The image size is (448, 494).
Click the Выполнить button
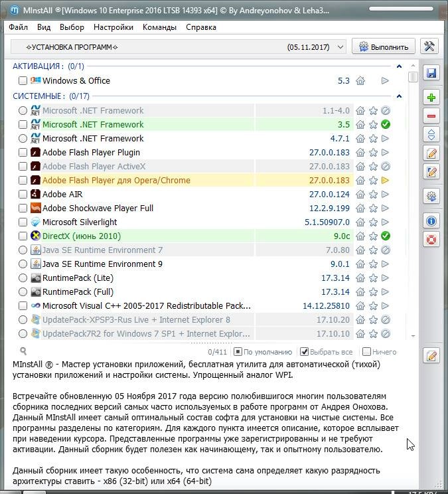(x=384, y=46)
